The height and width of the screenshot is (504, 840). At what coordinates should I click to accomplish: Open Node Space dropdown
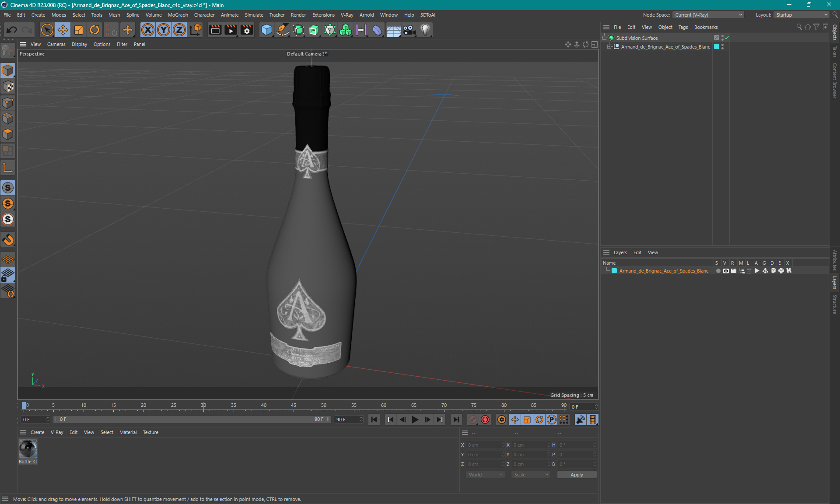708,15
